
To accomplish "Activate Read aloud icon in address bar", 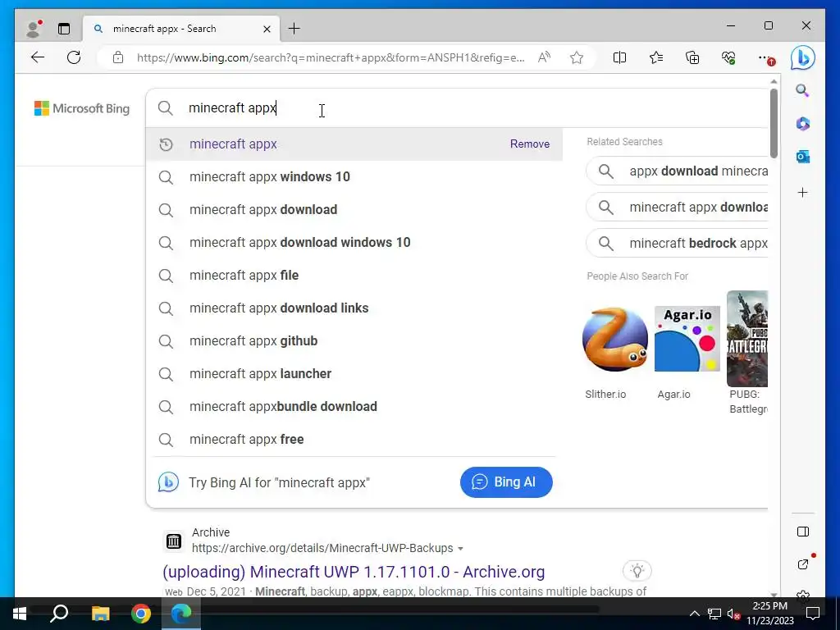I will pyautogui.click(x=544, y=57).
